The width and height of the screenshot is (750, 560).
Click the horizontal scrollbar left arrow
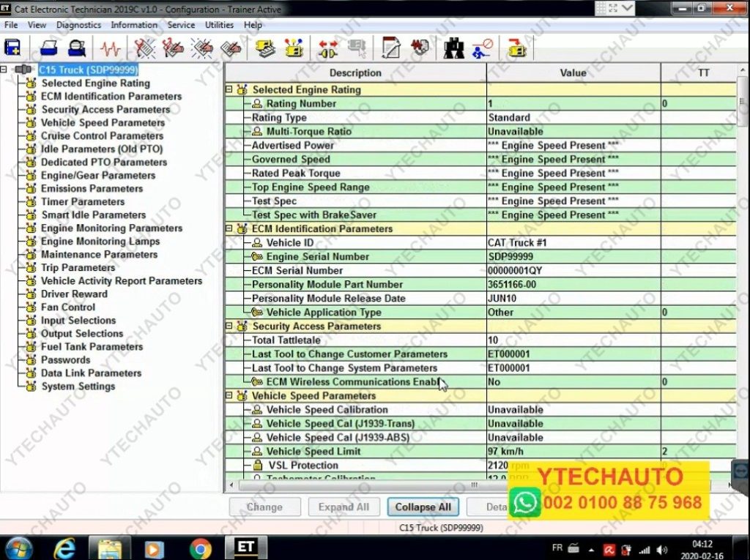coord(231,485)
